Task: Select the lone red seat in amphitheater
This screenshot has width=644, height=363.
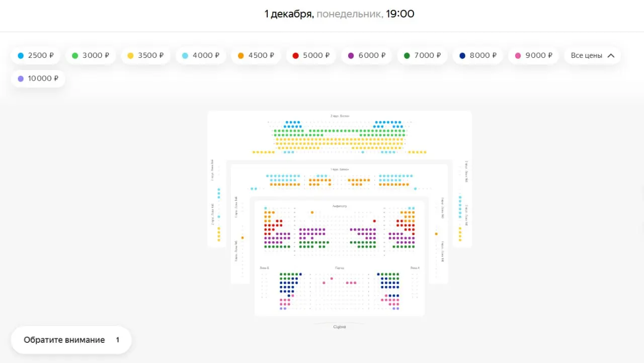Action: (374, 221)
